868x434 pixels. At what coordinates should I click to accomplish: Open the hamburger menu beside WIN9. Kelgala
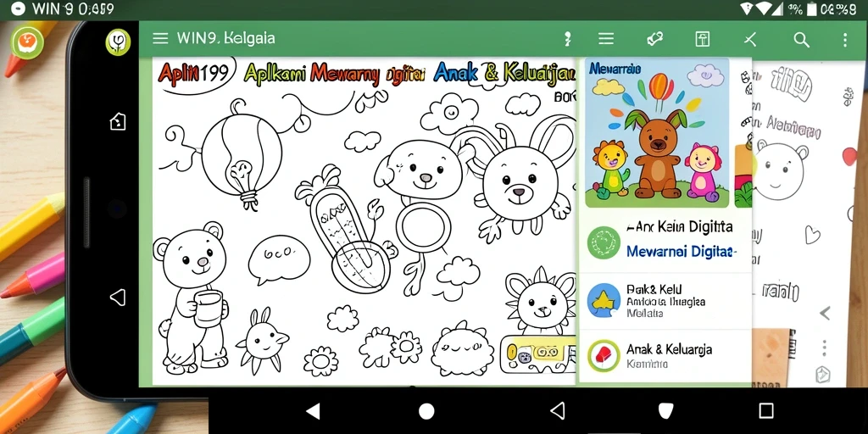click(x=160, y=38)
